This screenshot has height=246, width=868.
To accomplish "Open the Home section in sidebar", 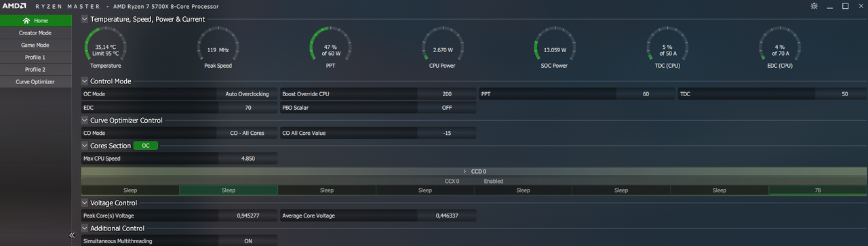I will tap(36, 20).
